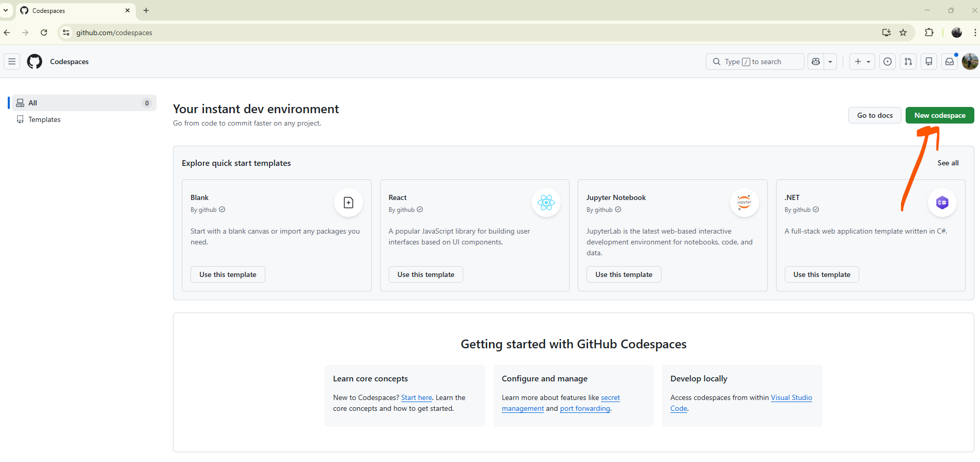Open the Issues icon in header
This screenshot has height=462, width=980.
point(888,61)
